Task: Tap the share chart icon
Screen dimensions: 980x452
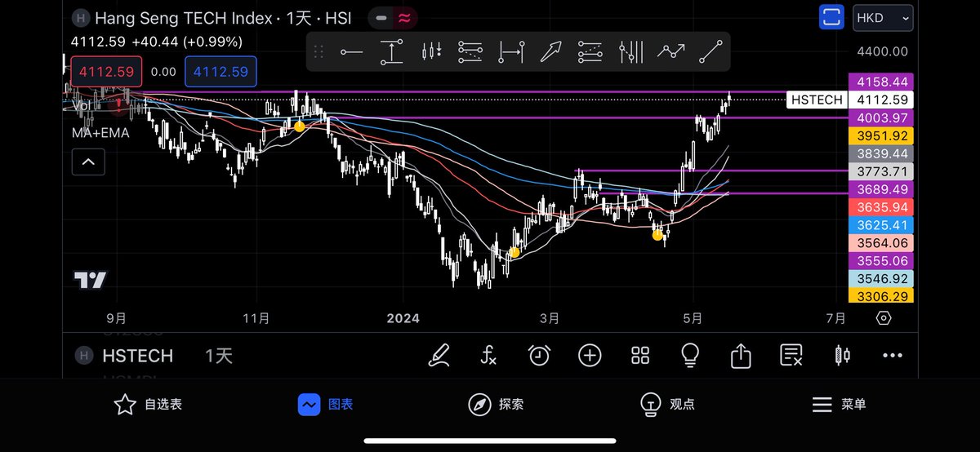Action: (741, 355)
